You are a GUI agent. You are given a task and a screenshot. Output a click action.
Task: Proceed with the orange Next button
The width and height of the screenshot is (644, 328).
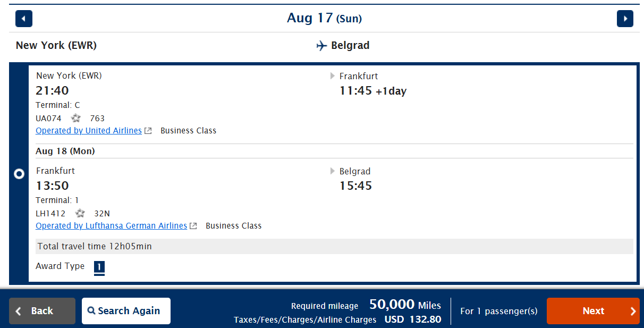point(593,311)
